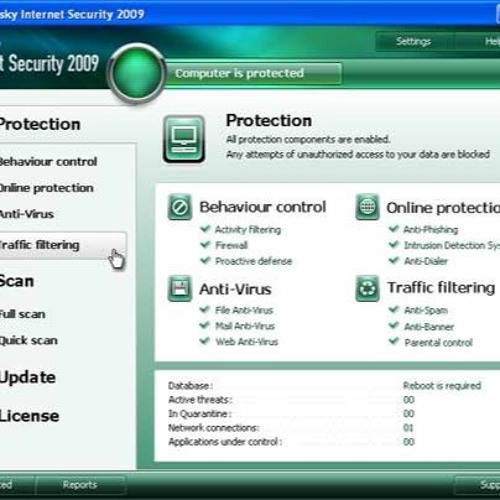Click the Traffic filtering recycle icon
Image resolution: width=500 pixels, height=500 pixels.
[367, 288]
